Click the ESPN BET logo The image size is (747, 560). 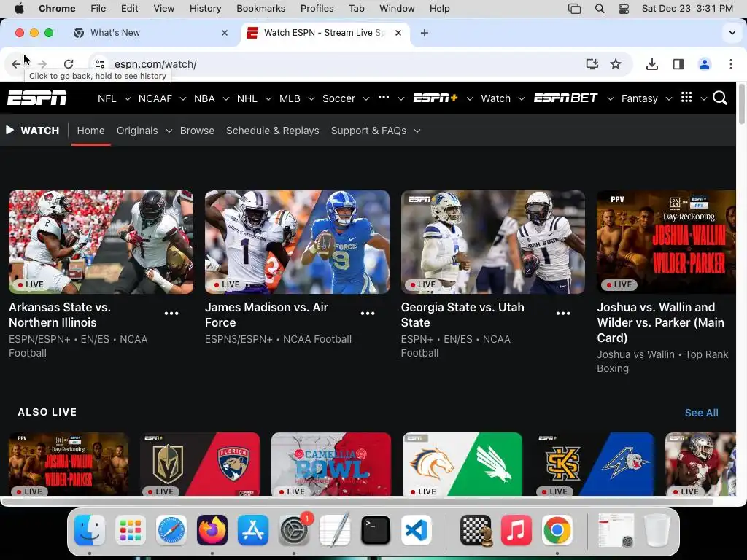565,98
